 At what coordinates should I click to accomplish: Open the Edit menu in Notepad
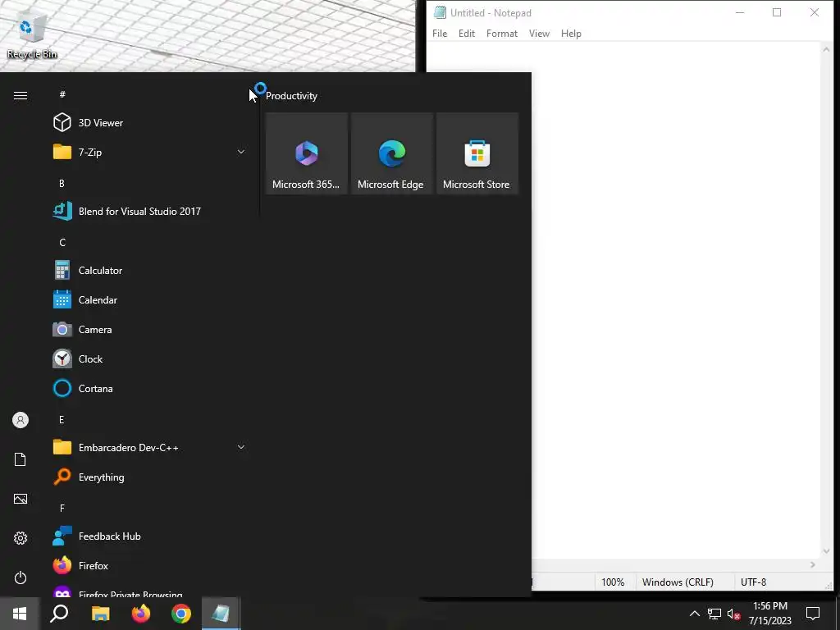click(467, 33)
